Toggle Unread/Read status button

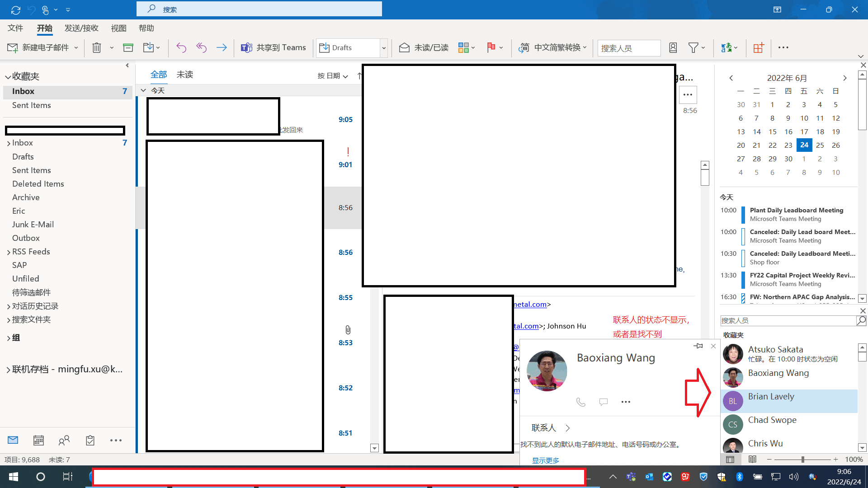click(x=424, y=47)
